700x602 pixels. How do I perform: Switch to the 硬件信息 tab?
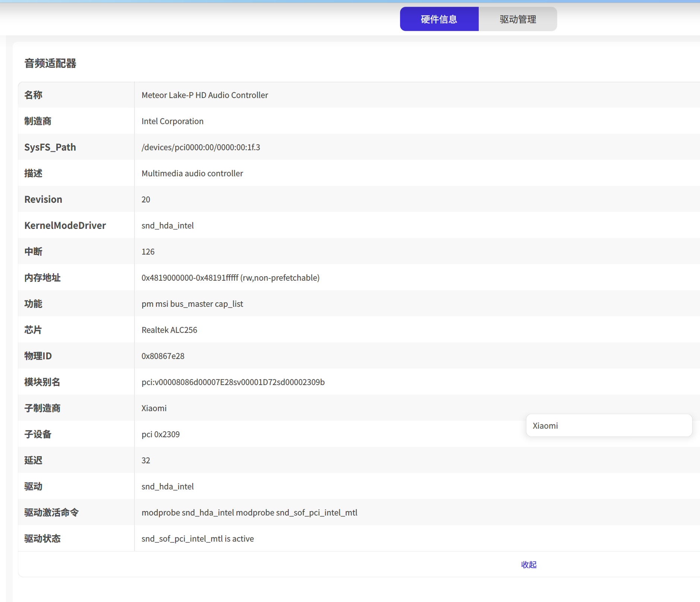(x=439, y=19)
